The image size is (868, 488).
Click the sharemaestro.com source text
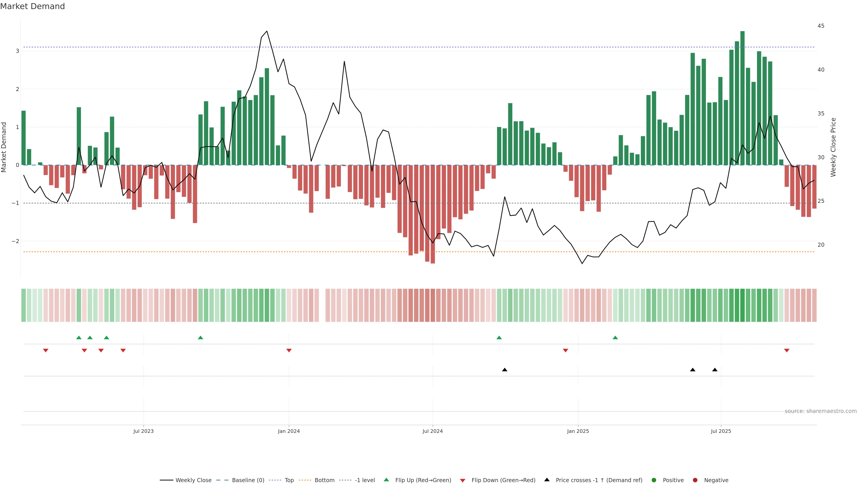coord(821,411)
